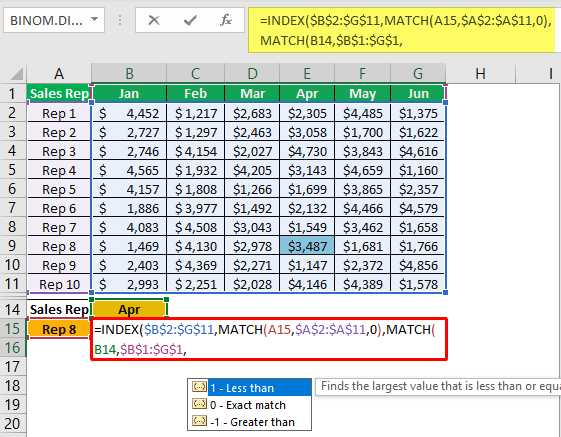561x437 pixels.
Task: Click the 'Sales Rep' header cell in row 1
Action: coord(59,93)
